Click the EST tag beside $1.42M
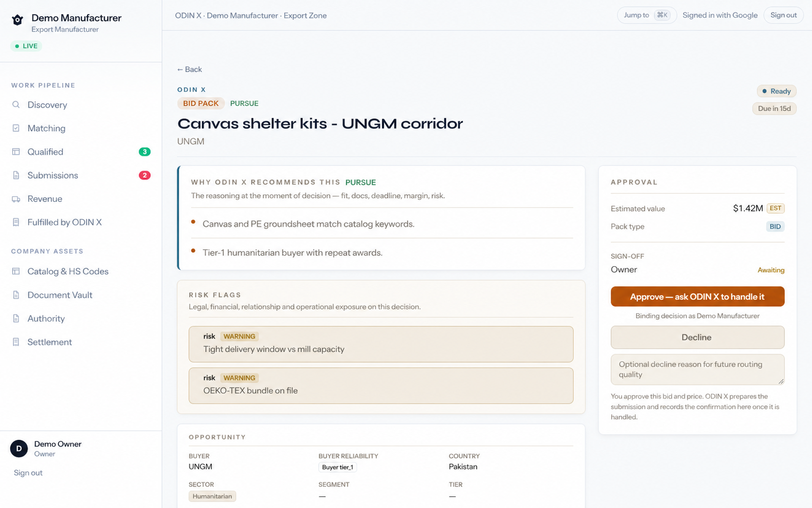Screen dimensions: 812x508 pos(776,208)
